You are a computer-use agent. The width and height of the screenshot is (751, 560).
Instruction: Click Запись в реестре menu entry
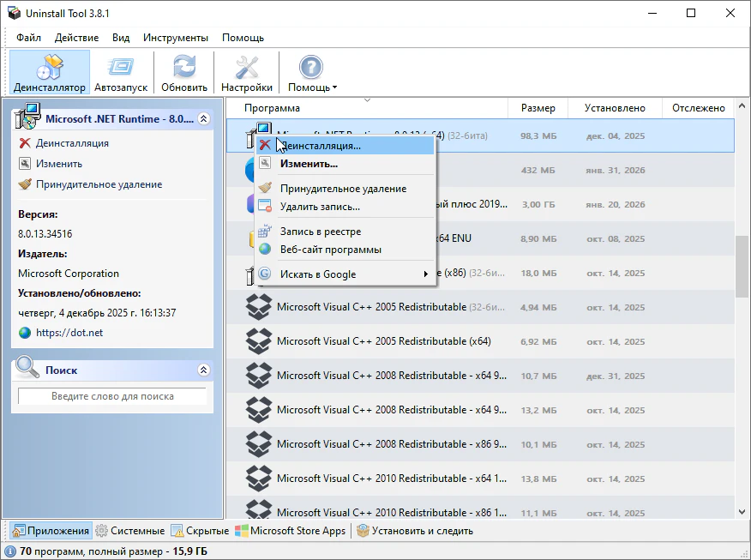[x=320, y=232]
